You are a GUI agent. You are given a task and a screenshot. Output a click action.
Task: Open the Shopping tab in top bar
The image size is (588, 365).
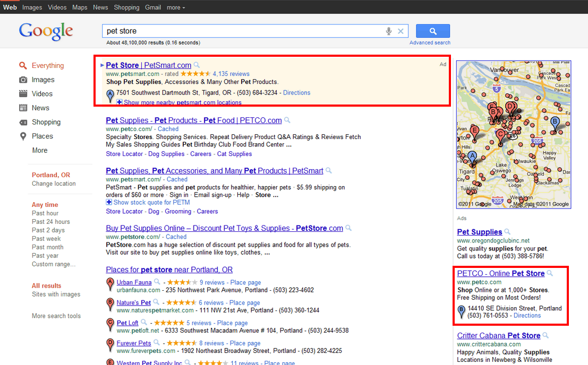coord(127,7)
